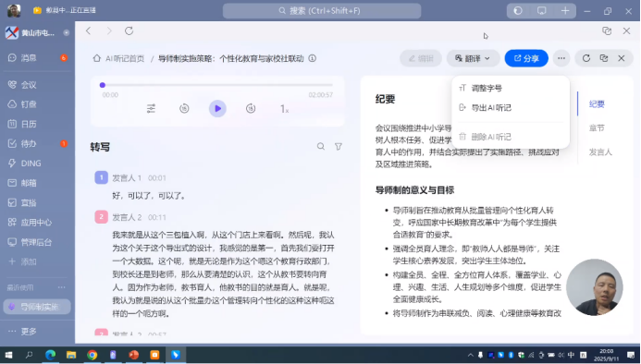641x364 pixels.
Task: Open Microsoft Edge from taskbar
Action: coord(50,355)
